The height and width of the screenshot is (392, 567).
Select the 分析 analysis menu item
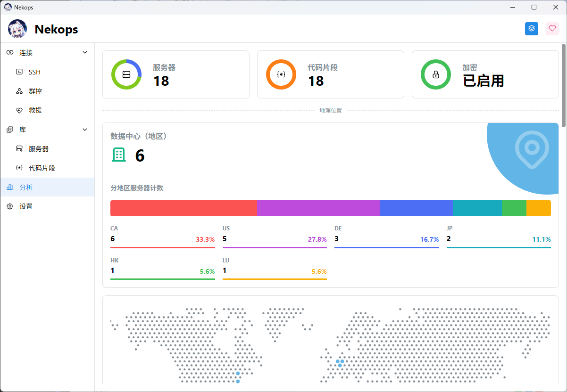tap(26, 188)
